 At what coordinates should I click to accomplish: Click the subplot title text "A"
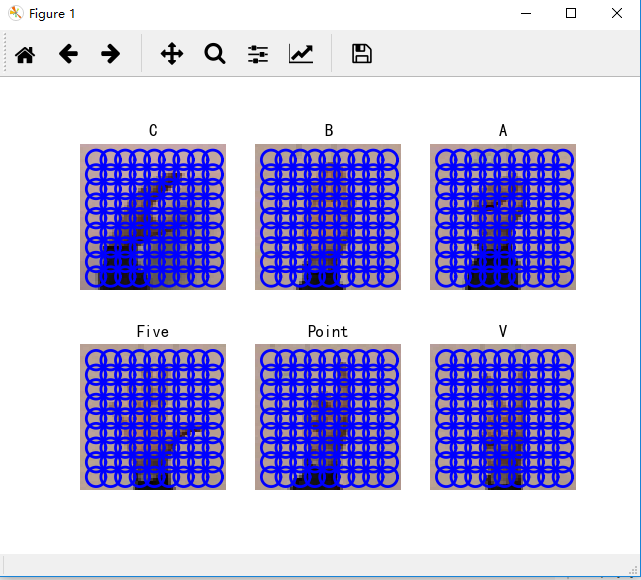[x=503, y=130]
